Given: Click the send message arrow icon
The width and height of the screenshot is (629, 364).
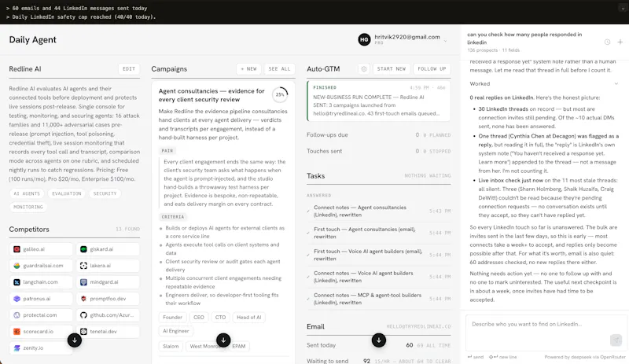Looking at the screenshot, I should pyautogui.click(x=616, y=340).
